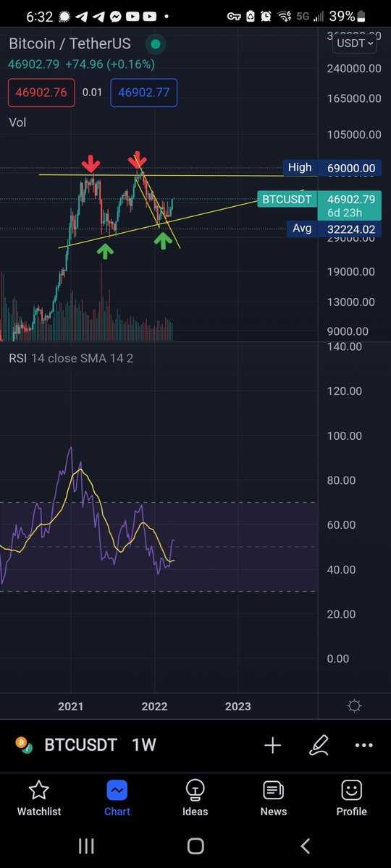Viewport: 391px width, 868px height.
Task: Open drawing tools pencil icon
Action: [319, 745]
